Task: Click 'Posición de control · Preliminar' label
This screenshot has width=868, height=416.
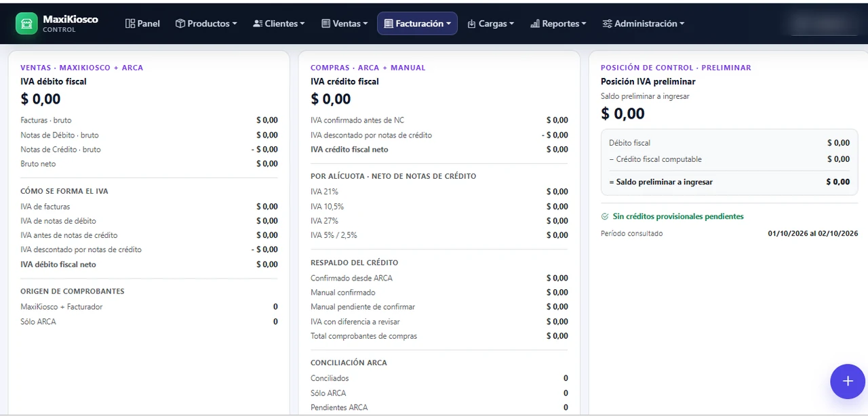Action: 676,68
